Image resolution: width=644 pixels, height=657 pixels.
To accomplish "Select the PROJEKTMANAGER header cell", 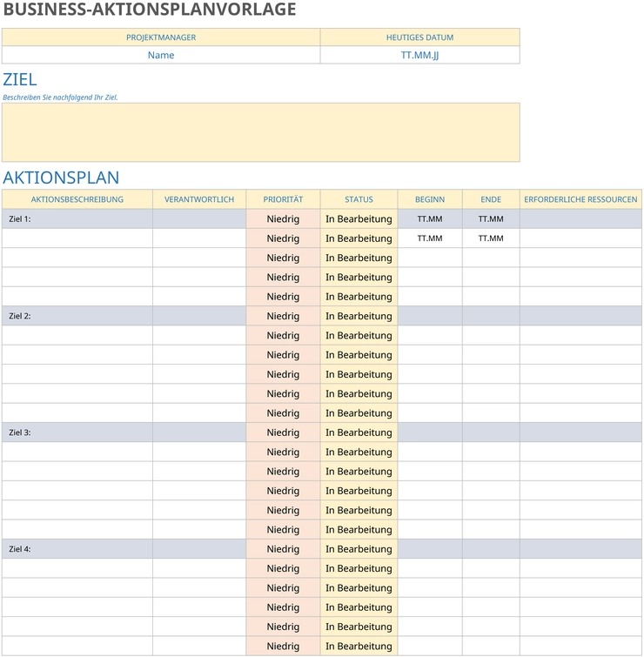I will click(x=161, y=37).
